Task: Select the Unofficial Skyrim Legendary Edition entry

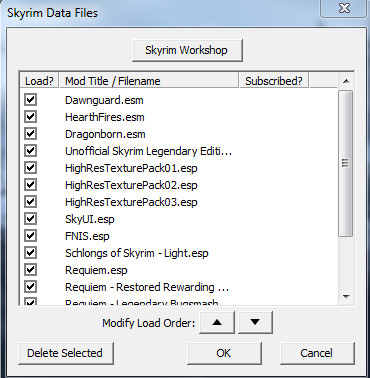Action: pyautogui.click(x=148, y=151)
